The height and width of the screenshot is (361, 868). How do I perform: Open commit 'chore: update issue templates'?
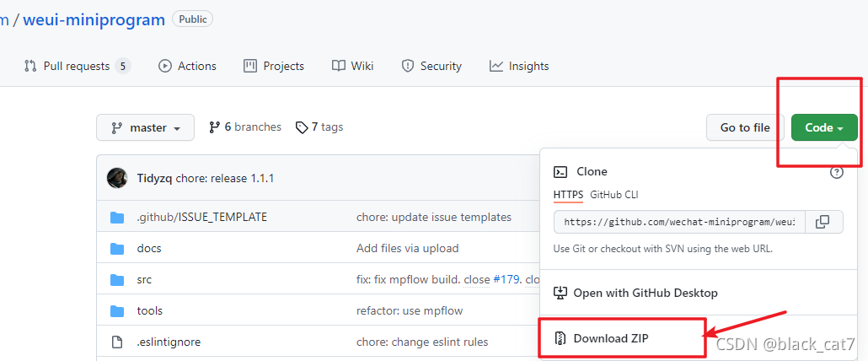pos(434,217)
